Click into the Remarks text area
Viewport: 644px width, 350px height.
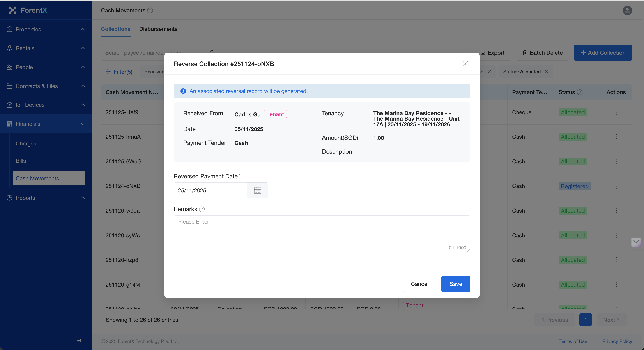tap(322, 233)
